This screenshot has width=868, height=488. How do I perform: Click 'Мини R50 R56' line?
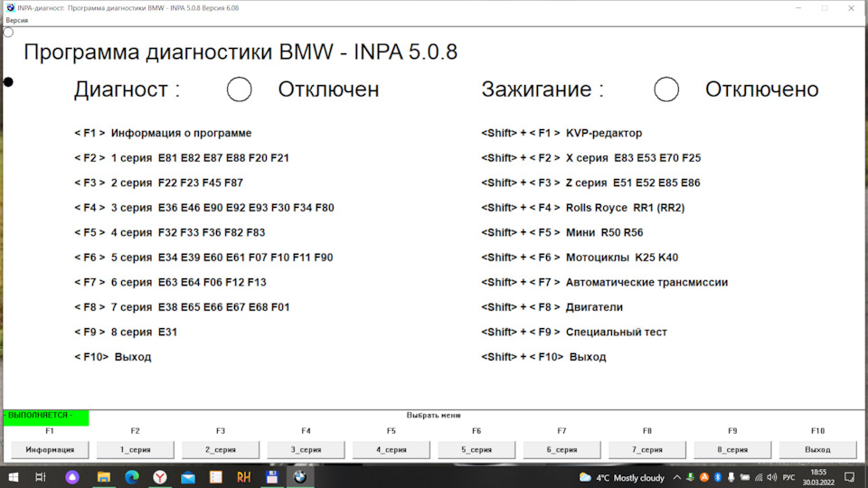pyautogui.click(x=561, y=233)
